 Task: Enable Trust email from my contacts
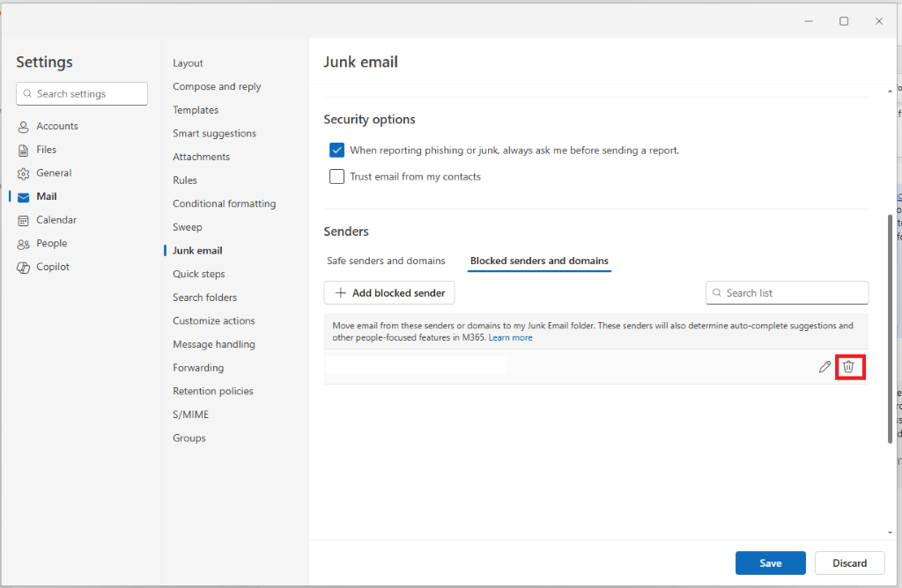click(336, 176)
